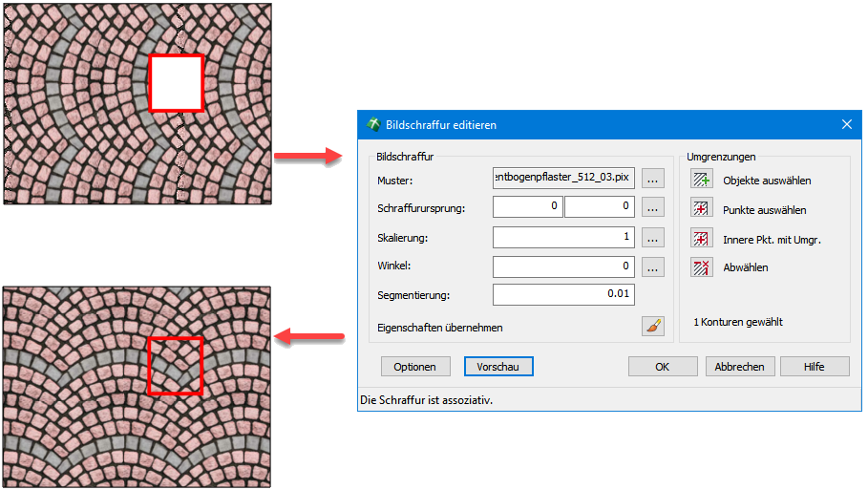Open the browse button next to Muster
The height and width of the screenshot is (490, 868).
652,178
